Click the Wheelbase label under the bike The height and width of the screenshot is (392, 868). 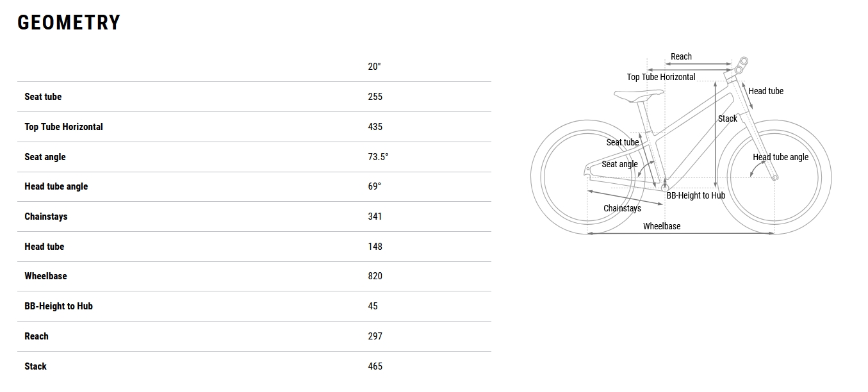[662, 226]
